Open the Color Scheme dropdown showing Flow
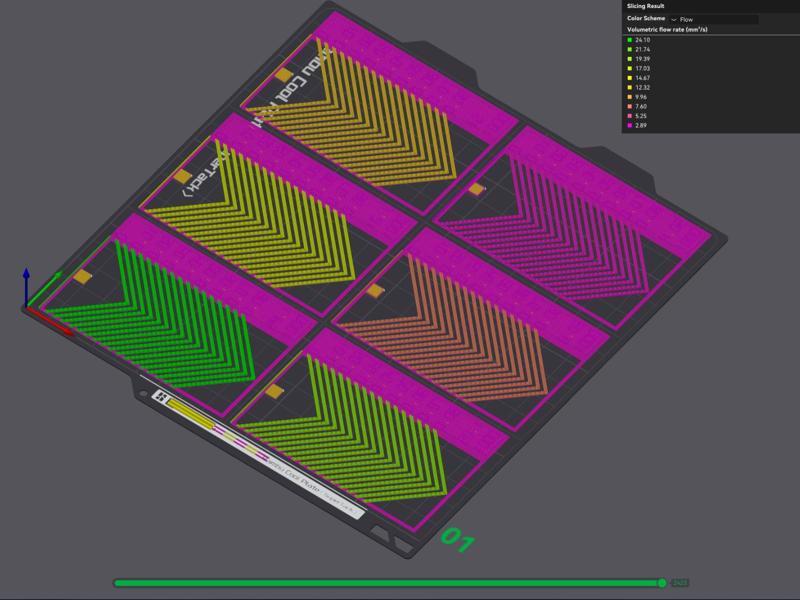Viewport: 800px width, 600px height. (713, 19)
